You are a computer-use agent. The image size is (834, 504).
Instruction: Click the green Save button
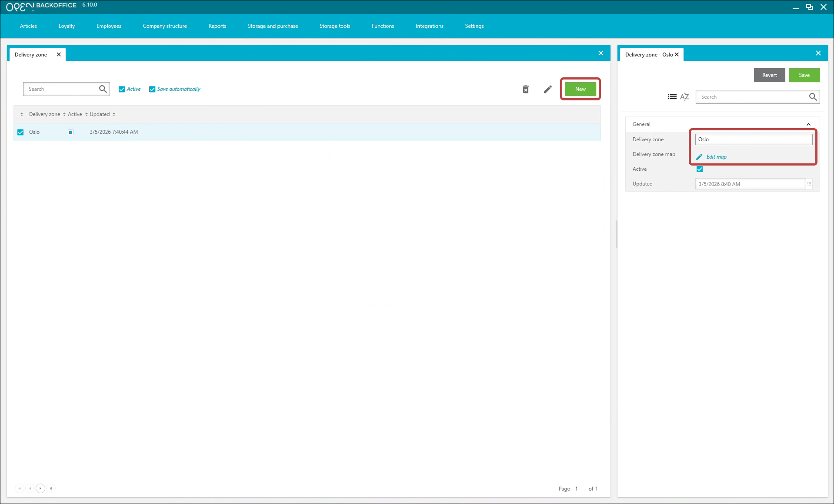click(x=804, y=75)
